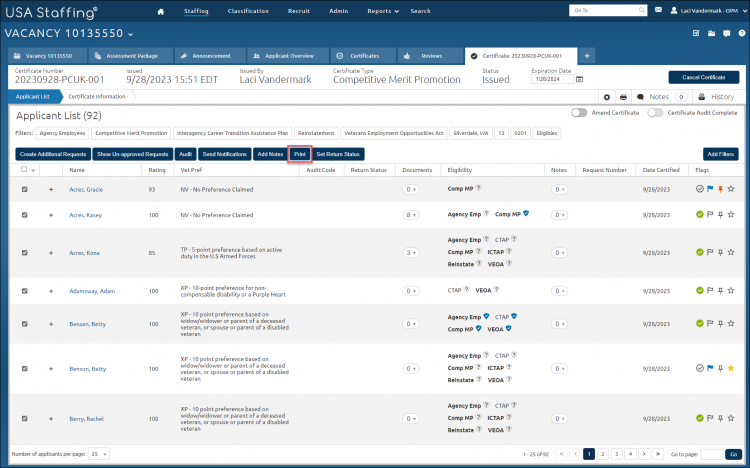
Task: Click the pin icon for Adamsway, Adam
Action: (720, 290)
